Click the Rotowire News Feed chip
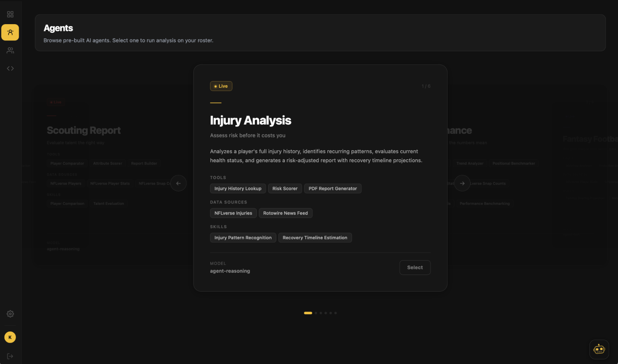The height and width of the screenshot is (364, 618). (x=286, y=213)
